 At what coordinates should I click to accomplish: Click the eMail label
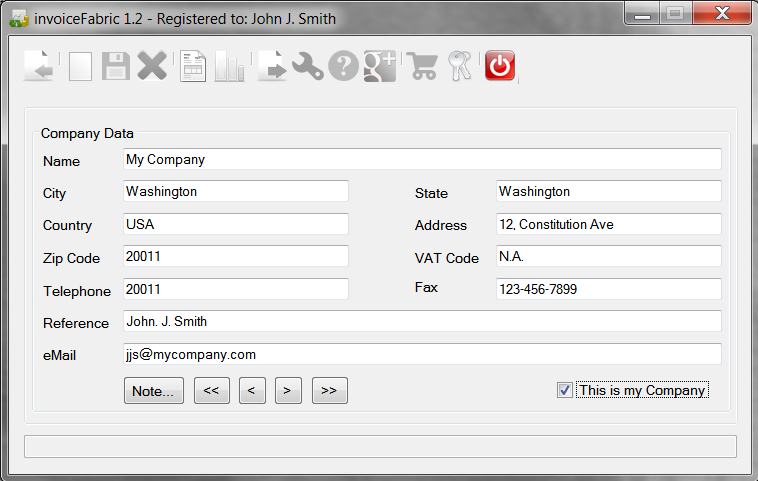point(59,355)
